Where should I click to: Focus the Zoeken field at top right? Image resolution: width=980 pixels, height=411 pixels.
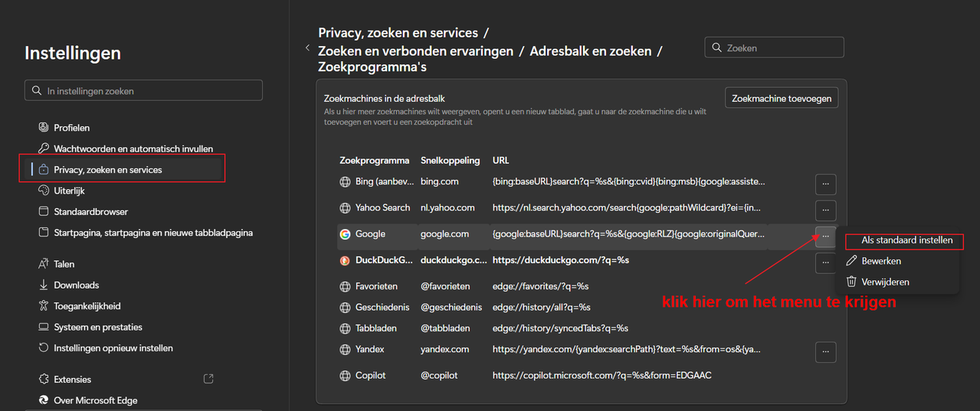click(x=774, y=47)
